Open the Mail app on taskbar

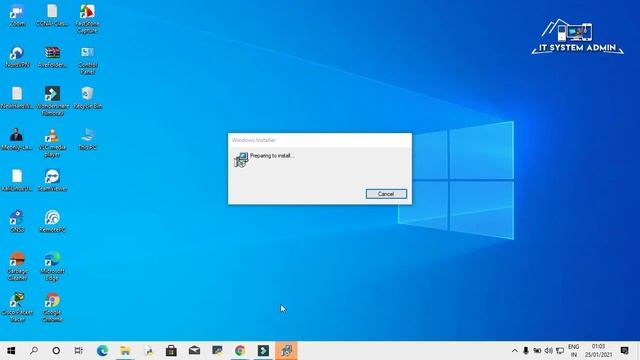point(194,351)
